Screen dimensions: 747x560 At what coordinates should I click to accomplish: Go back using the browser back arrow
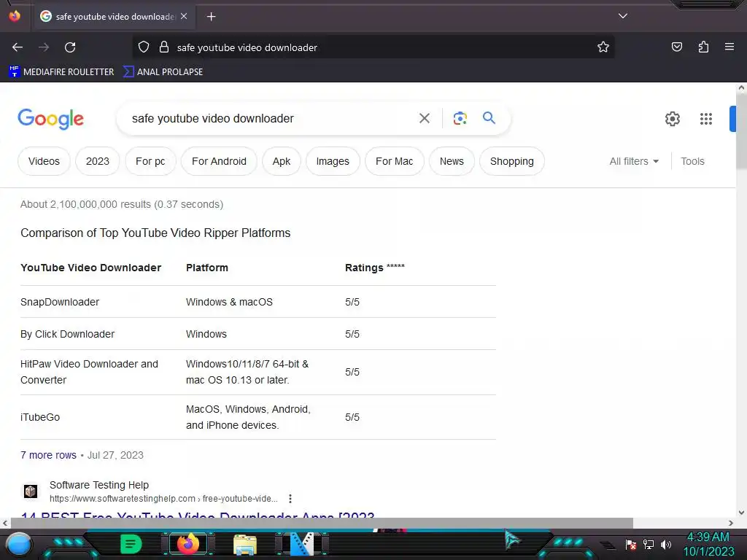[x=18, y=47]
